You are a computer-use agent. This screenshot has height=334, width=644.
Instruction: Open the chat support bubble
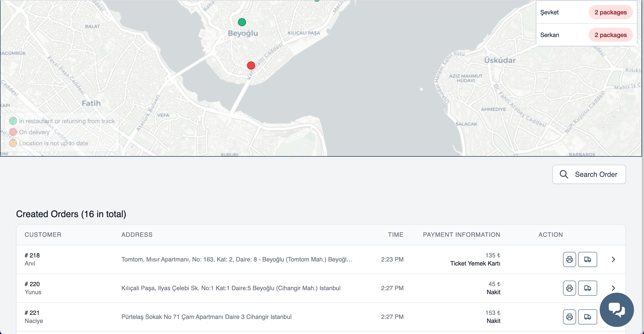tap(617, 310)
